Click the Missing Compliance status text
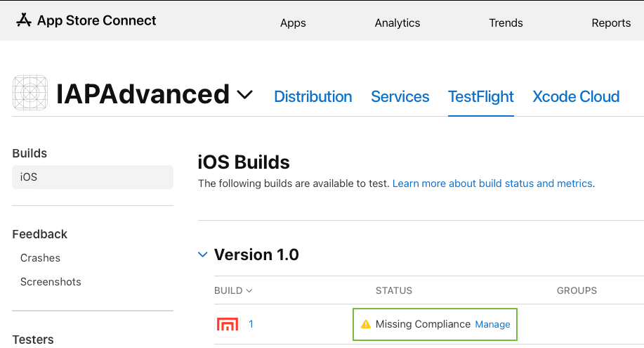644x348 pixels. click(x=423, y=324)
